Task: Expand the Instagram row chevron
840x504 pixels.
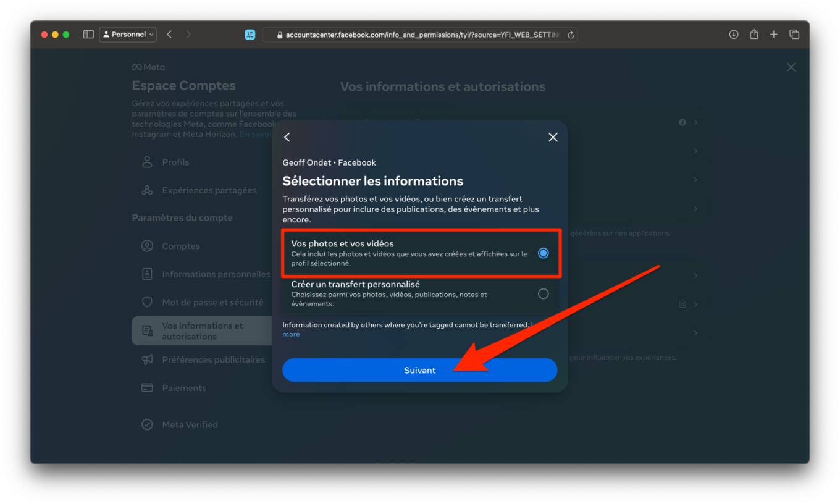Action: [x=695, y=304]
